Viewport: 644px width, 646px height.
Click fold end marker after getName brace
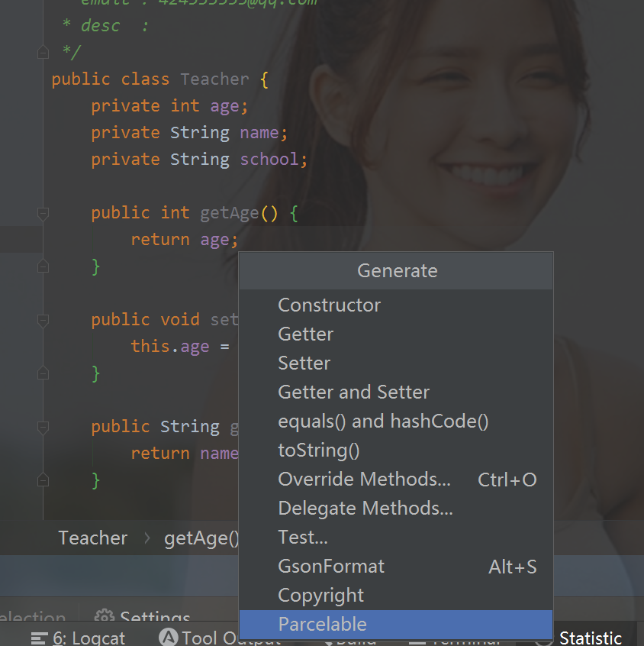click(43, 480)
